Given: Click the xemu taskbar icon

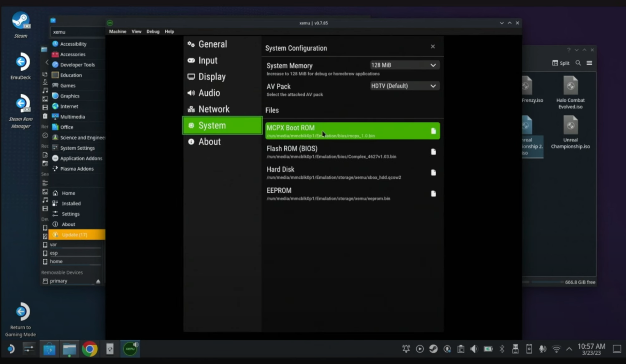Looking at the screenshot, I should 130,349.
